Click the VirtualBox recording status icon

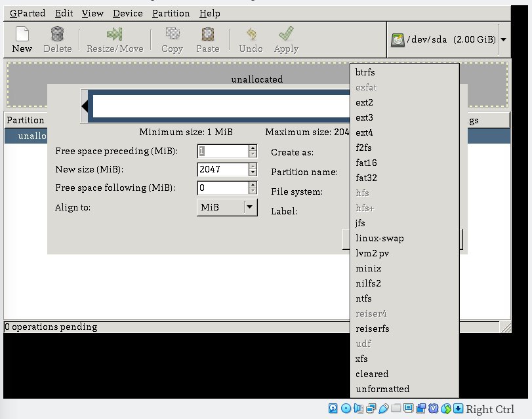(420, 408)
